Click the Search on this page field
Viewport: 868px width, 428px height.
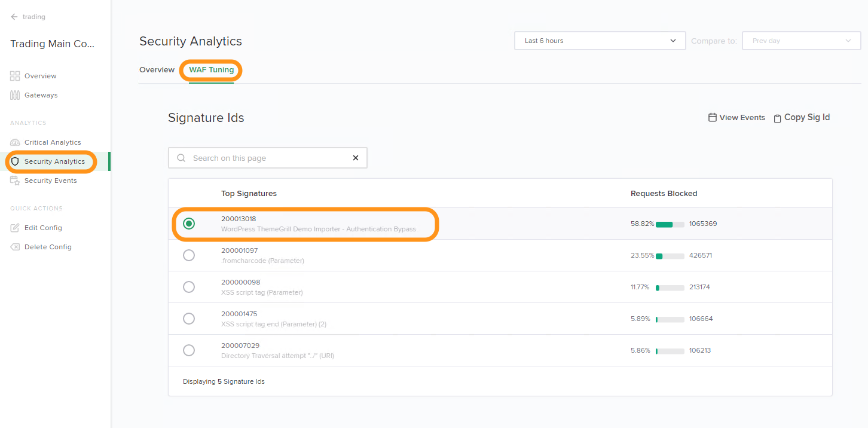click(x=268, y=158)
